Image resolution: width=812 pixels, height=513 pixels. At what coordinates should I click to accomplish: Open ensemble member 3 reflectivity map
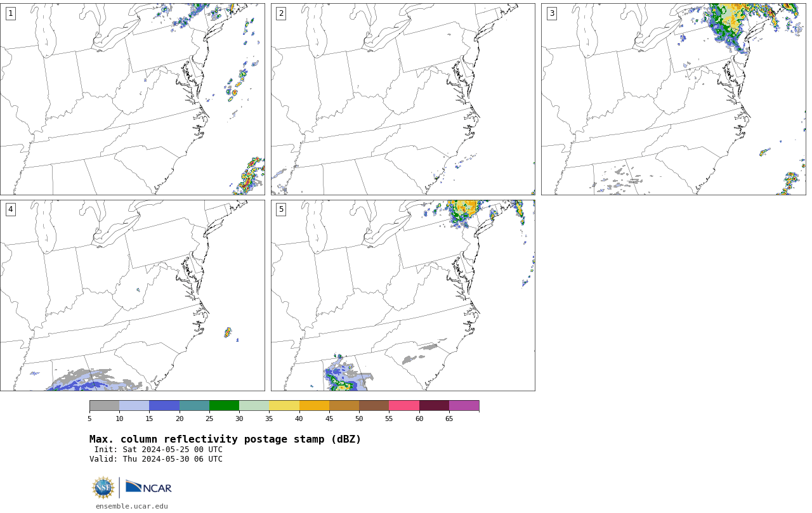[673, 99]
